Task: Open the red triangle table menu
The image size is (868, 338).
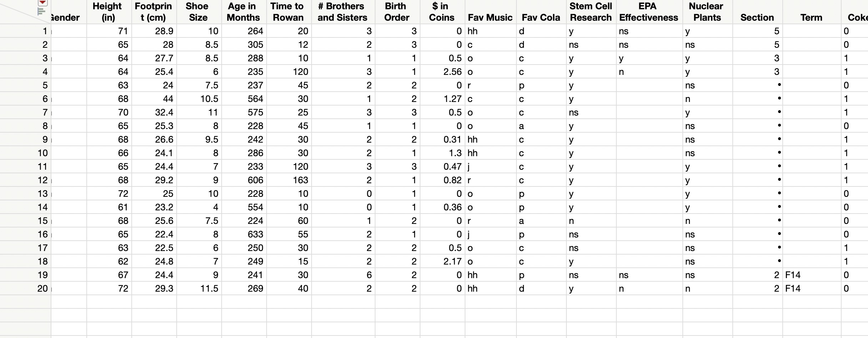Action: [42, 3]
